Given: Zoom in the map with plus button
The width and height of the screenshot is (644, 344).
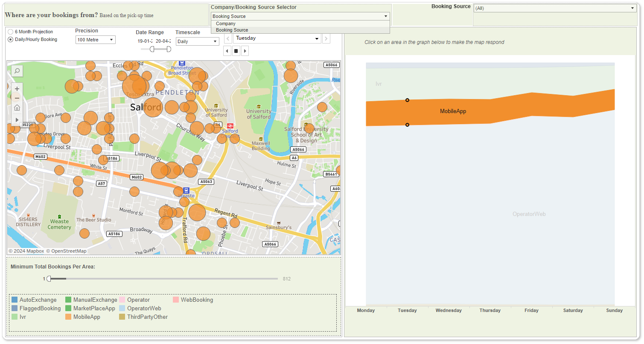Looking at the screenshot, I should pyautogui.click(x=17, y=89).
